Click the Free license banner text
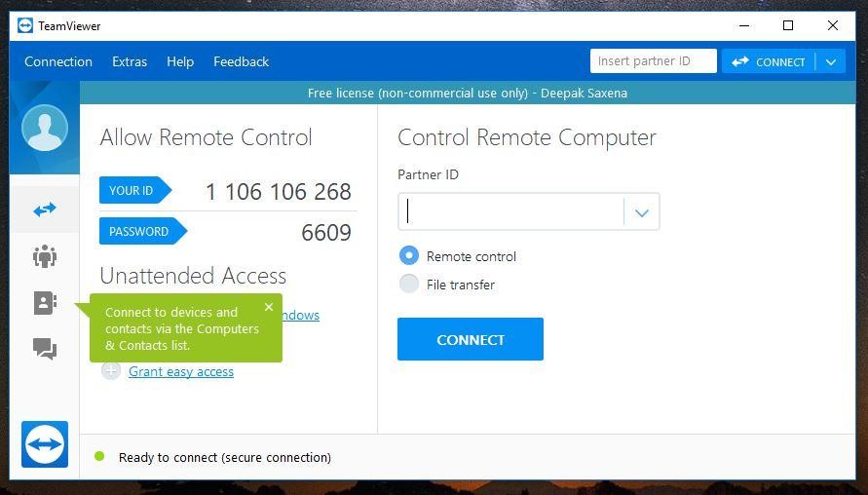The width and height of the screenshot is (868, 495). [x=468, y=93]
